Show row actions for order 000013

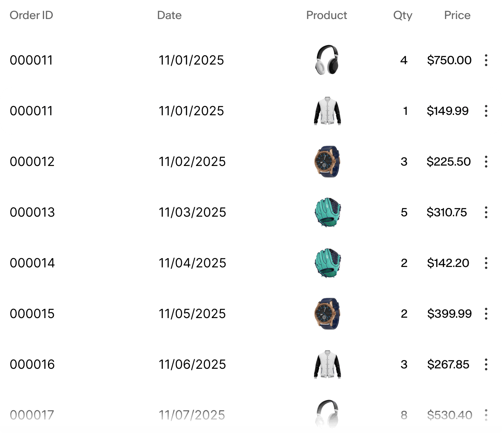click(486, 212)
